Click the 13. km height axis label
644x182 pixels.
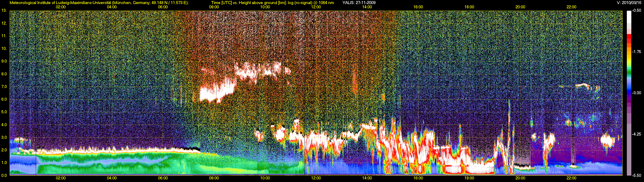click(x=4, y=10)
